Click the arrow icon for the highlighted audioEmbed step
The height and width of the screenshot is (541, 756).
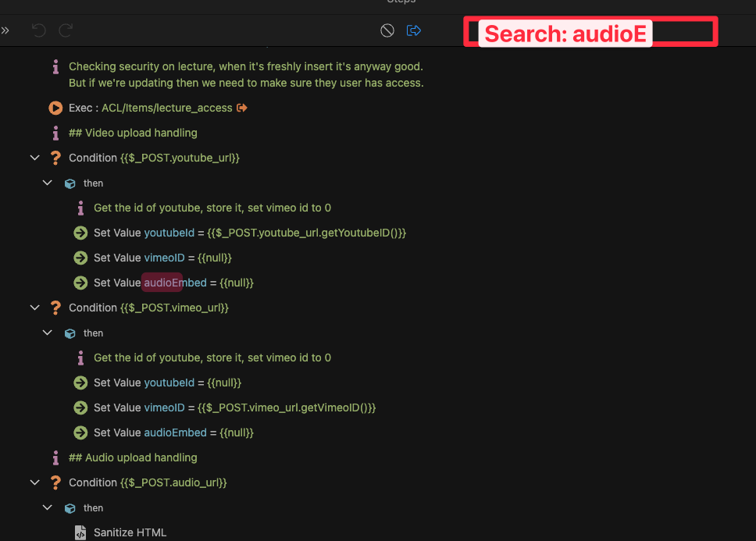click(80, 283)
